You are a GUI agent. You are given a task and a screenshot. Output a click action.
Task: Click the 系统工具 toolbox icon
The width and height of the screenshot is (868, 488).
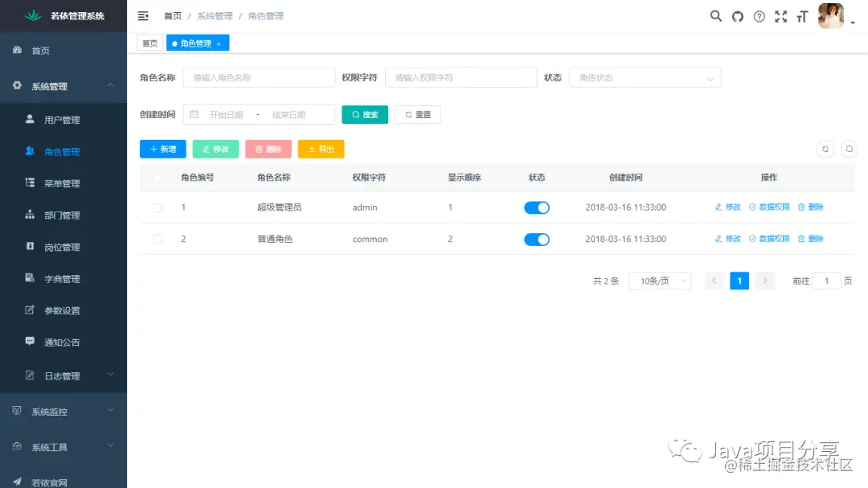[17, 446]
